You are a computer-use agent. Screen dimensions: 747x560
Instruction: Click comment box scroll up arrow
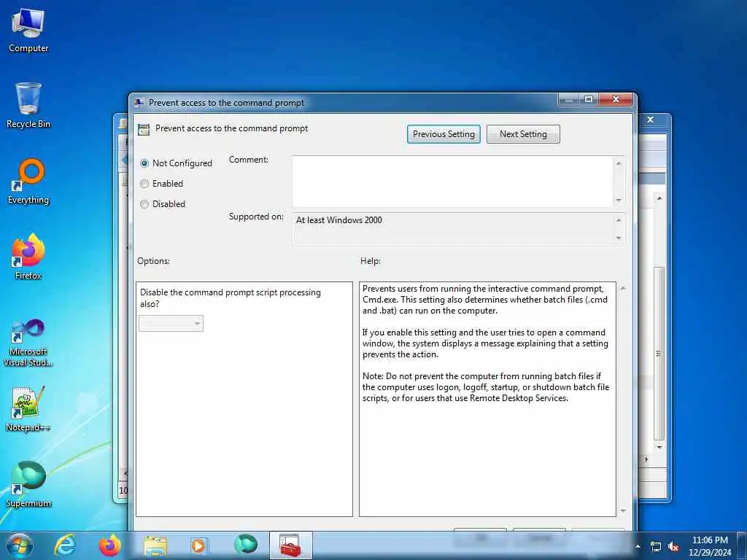pyautogui.click(x=619, y=163)
